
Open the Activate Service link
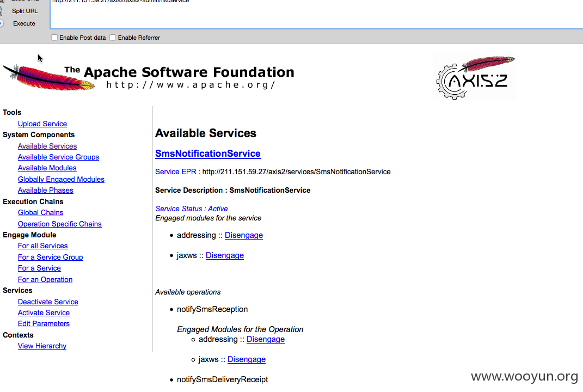pos(44,313)
